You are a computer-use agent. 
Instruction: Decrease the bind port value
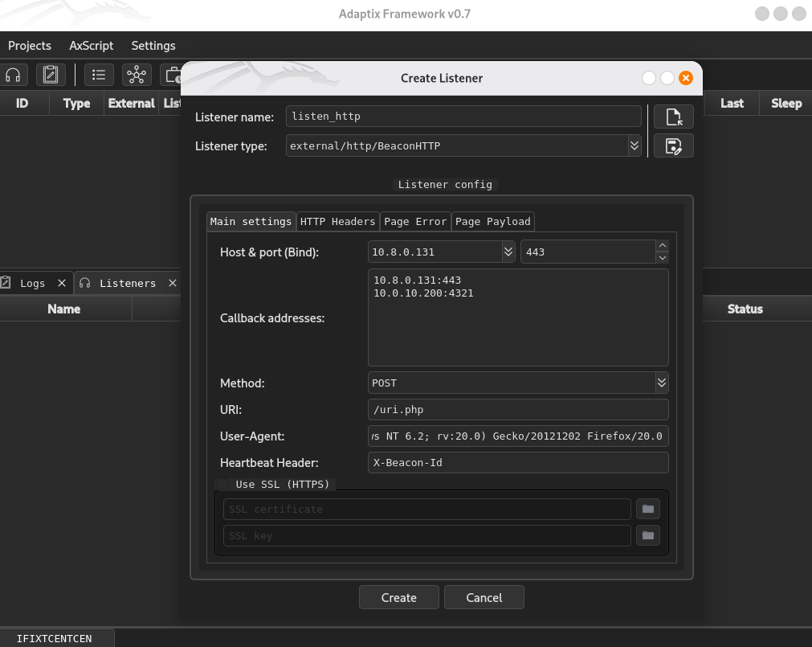(663, 257)
